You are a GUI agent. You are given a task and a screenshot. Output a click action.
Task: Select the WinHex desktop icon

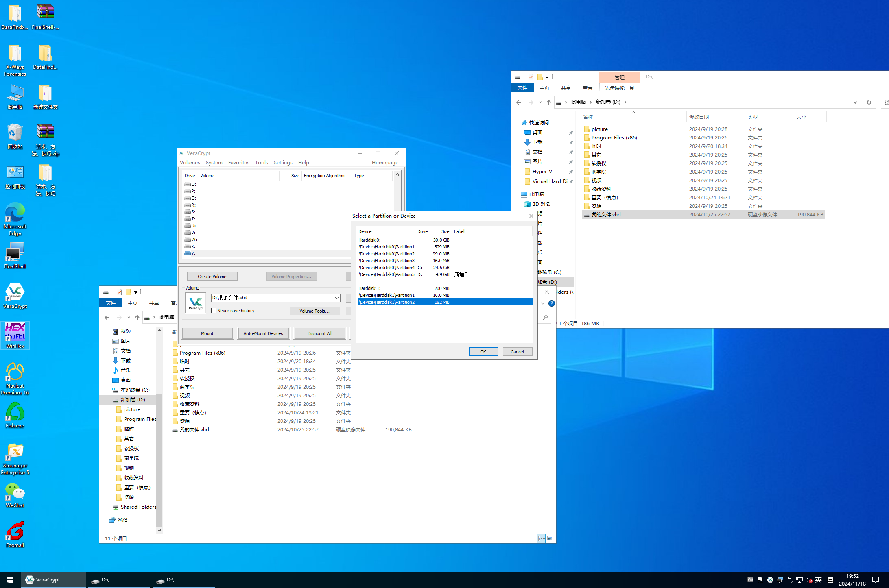pos(15,335)
